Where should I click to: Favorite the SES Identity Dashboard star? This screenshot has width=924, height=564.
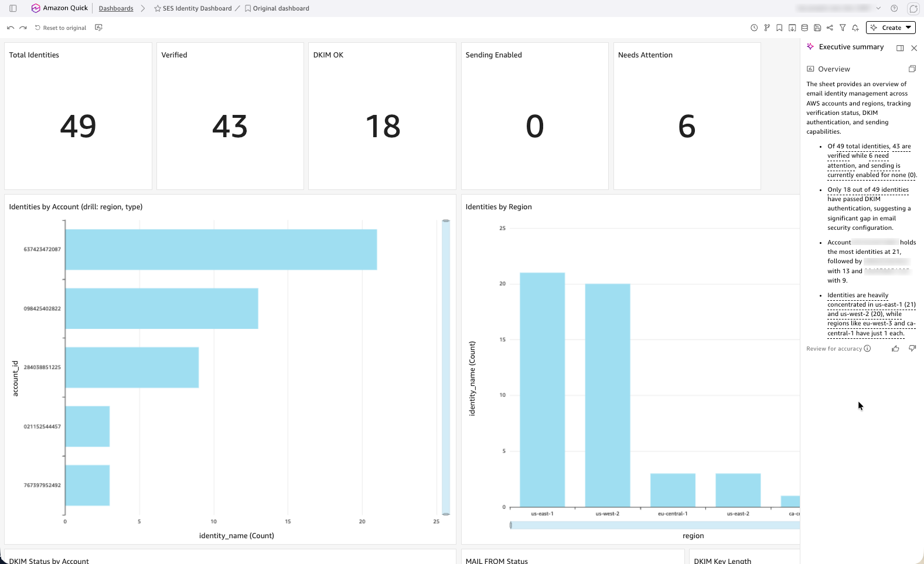158,8
